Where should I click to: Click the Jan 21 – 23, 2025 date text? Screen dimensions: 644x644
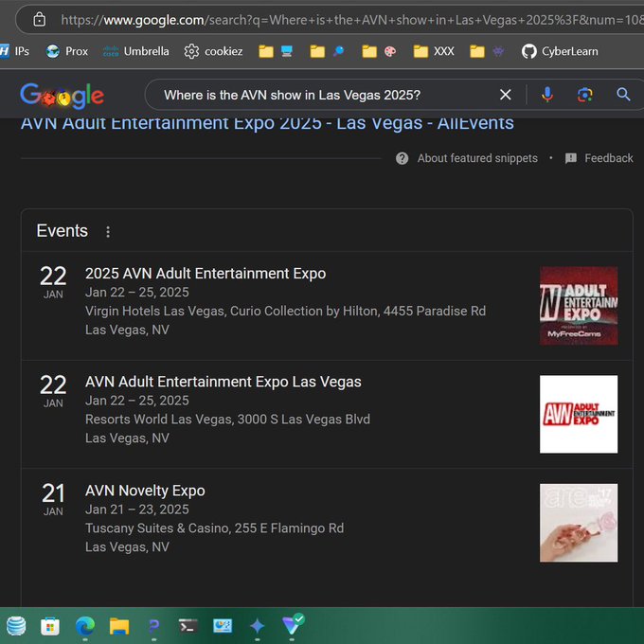(x=136, y=510)
